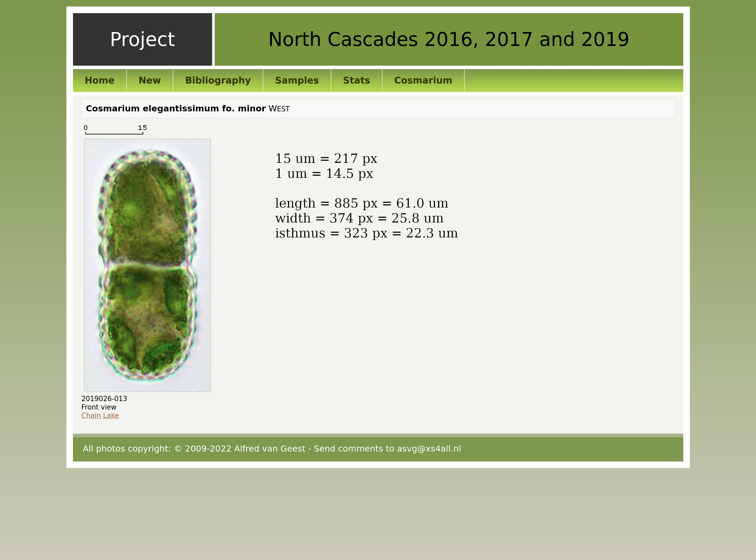This screenshot has width=756, height=560.
Task: Click the dark Project header box
Action: click(x=142, y=39)
